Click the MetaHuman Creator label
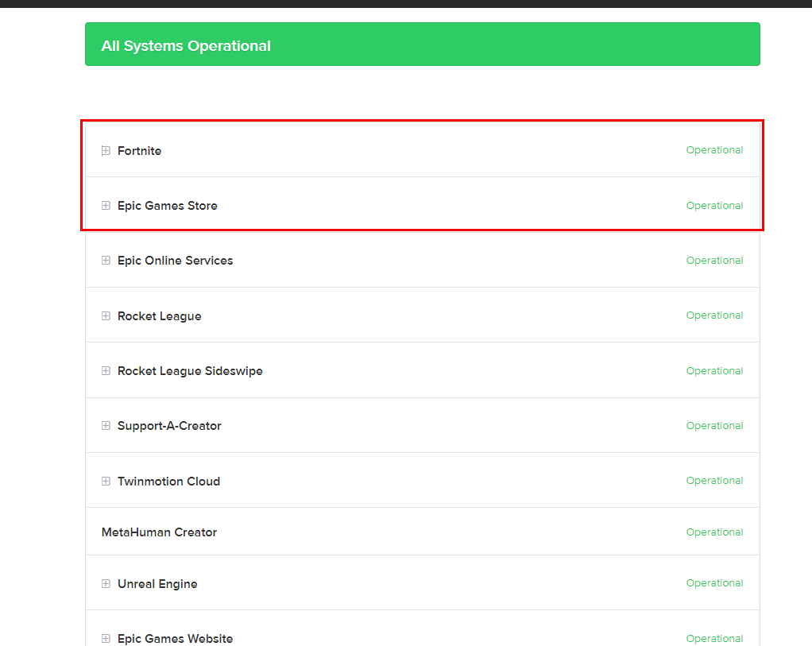This screenshot has width=812, height=646. pos(159,532)
